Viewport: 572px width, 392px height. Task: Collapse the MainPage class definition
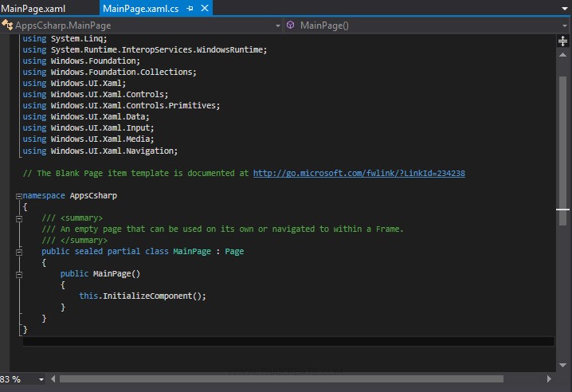pyautogui.click(x=18, y=251)
